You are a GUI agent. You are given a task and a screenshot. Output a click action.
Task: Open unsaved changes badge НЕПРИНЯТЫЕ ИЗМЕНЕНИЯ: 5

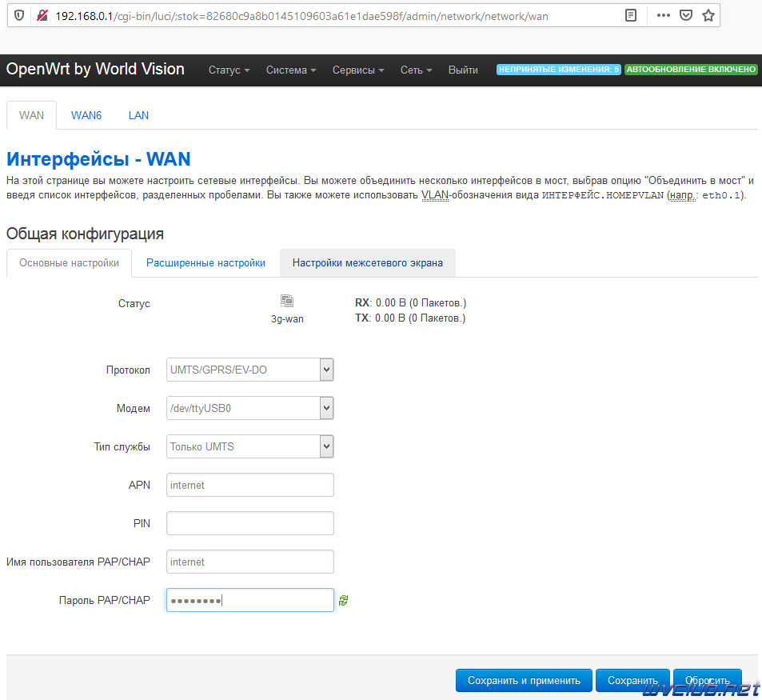point(558,70)
